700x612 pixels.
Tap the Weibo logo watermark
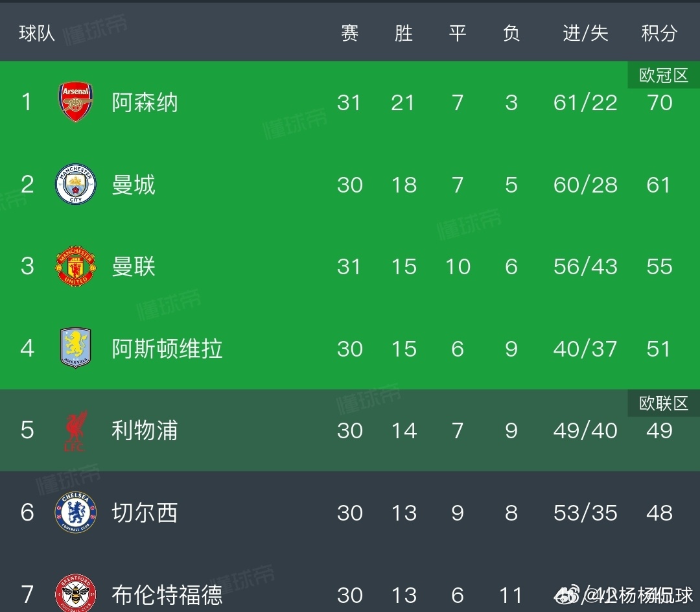566,594
